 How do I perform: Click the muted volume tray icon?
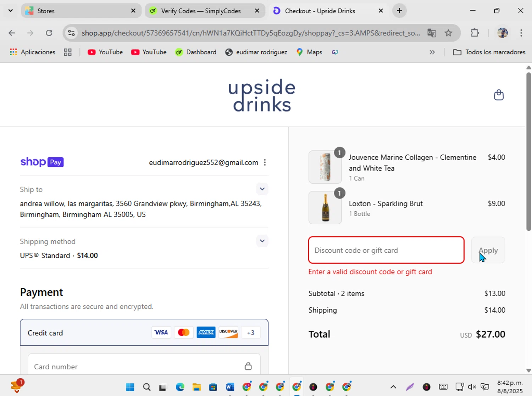472,387
